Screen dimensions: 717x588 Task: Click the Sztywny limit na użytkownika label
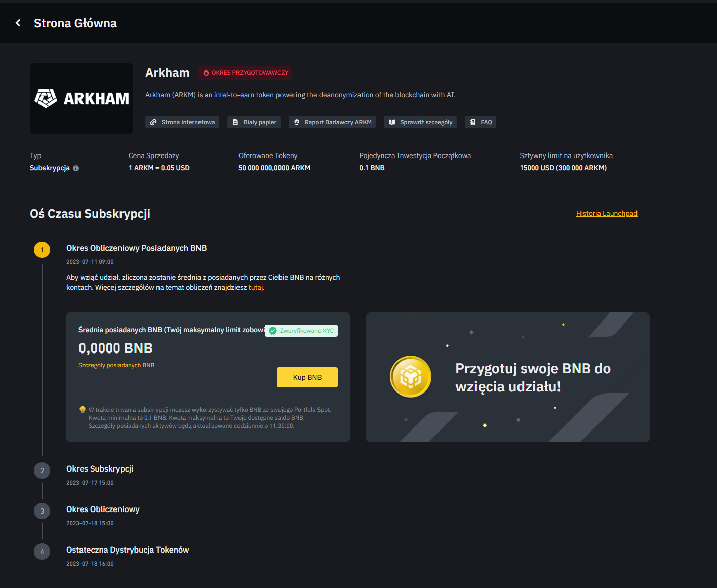point(566,155)
